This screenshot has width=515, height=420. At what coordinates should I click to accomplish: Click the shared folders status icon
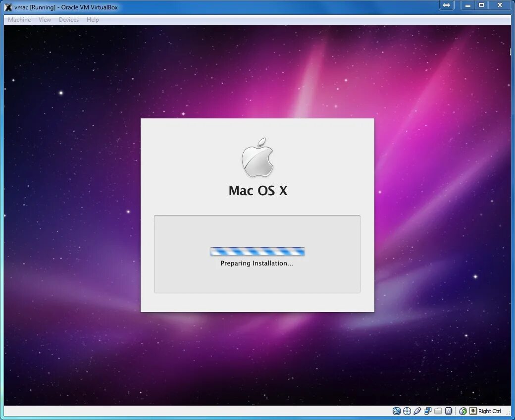pyautogui.click(x=438, y=411)
